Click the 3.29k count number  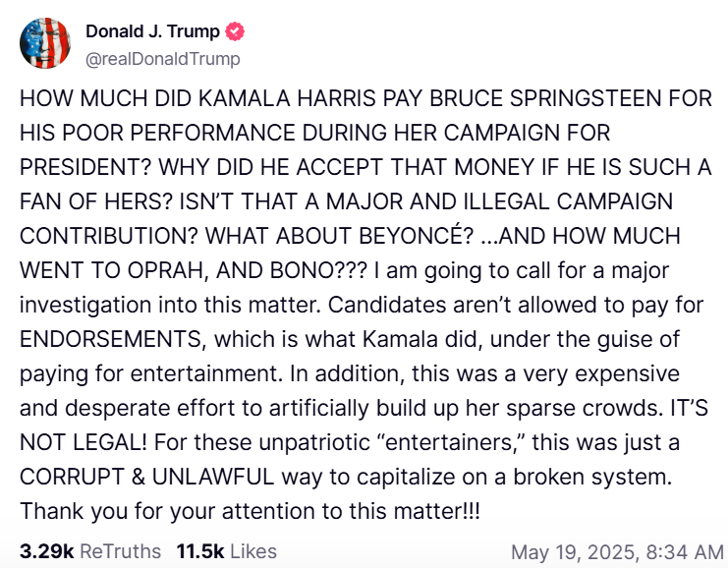(46, 551)
